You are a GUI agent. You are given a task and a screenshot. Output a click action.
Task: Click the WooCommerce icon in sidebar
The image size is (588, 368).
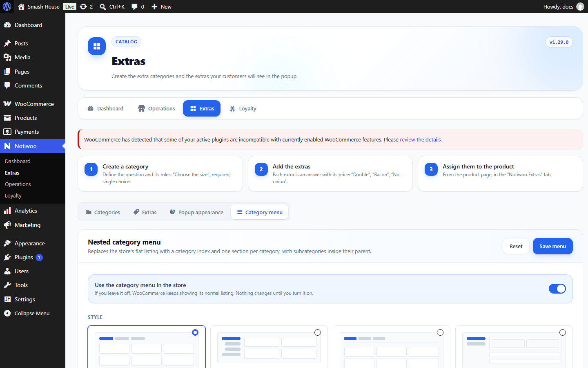tap(7, 104)
